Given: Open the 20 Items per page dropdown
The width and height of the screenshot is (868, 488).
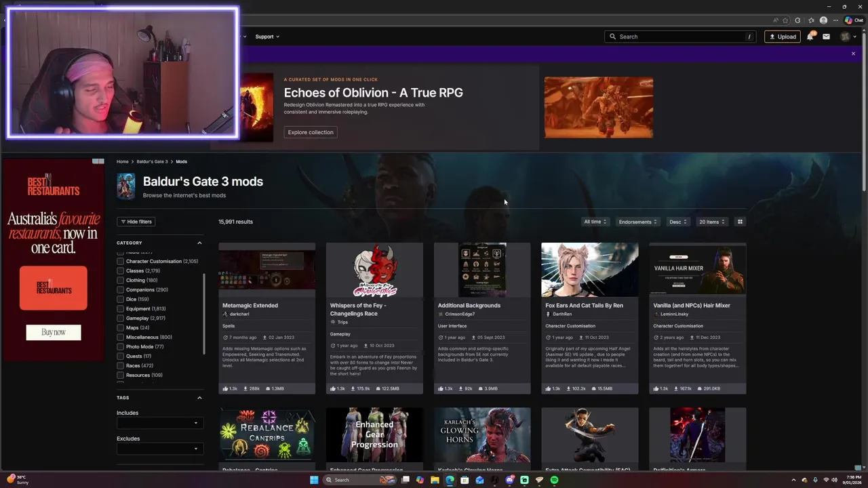Looking at the screenshot, I should coord(712,222).
